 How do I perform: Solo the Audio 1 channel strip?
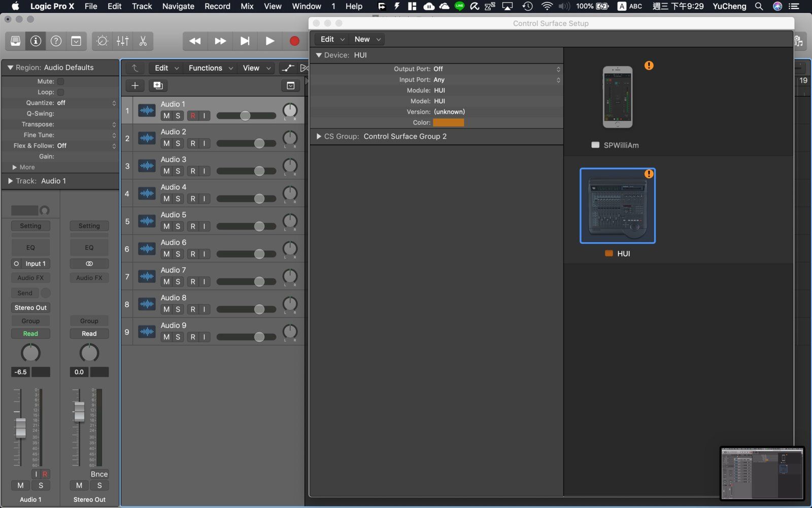(x=41, y=485)
